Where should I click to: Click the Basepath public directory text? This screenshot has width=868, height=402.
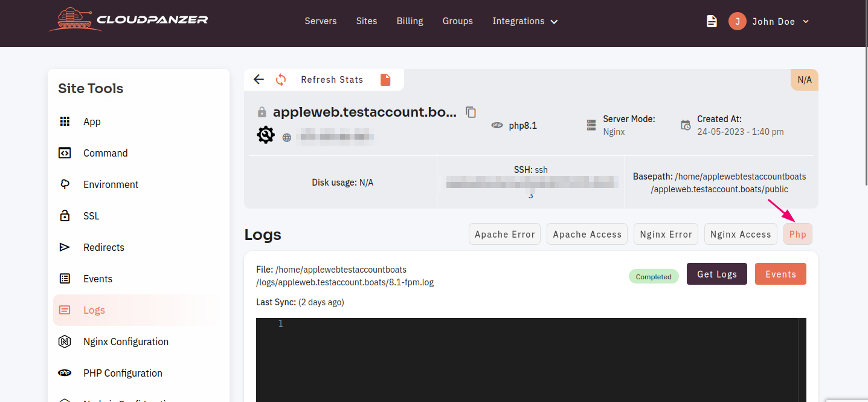coord(719,183)
